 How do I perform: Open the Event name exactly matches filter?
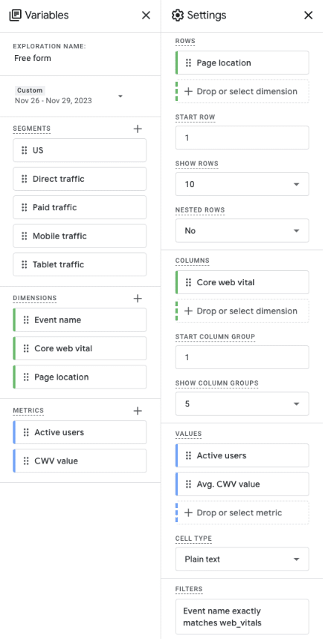pos(242,617)
